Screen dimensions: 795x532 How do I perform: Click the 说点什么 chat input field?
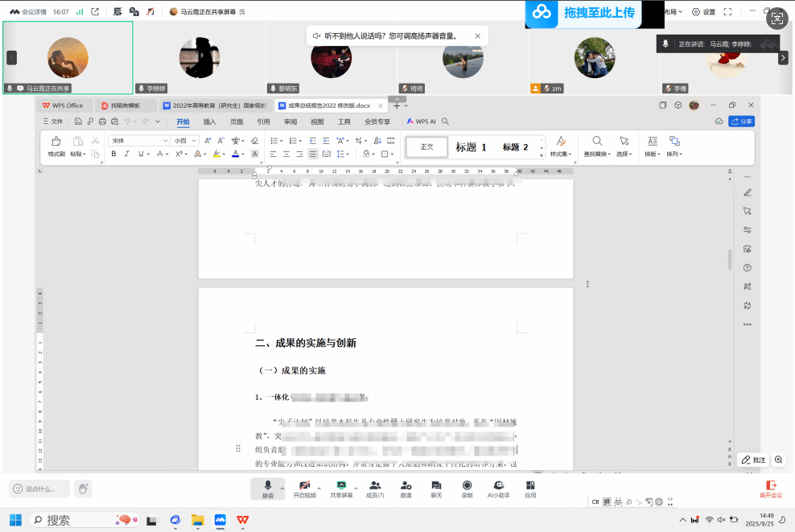coord(40,489)
